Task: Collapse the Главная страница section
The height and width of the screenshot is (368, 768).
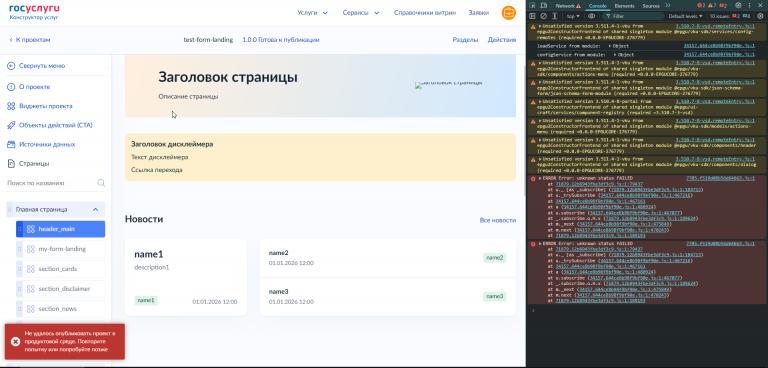Action: point(96,210)
